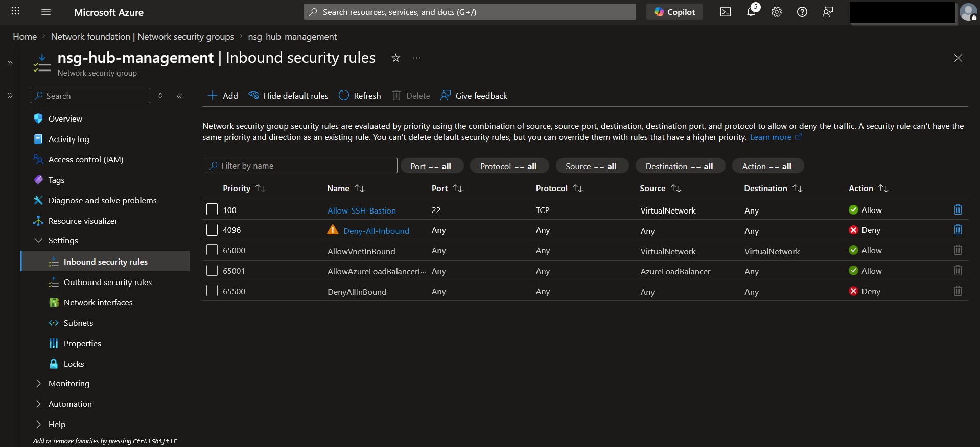Focus the sidebar Search box
The image size is (980, 447).
tap(90, 96)
